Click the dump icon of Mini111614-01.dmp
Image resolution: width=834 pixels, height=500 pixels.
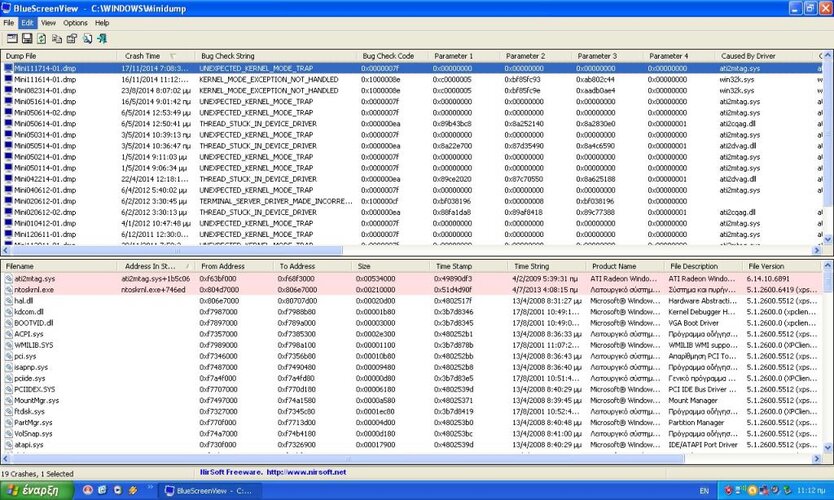pyautogui.click(x=9, y=79)
